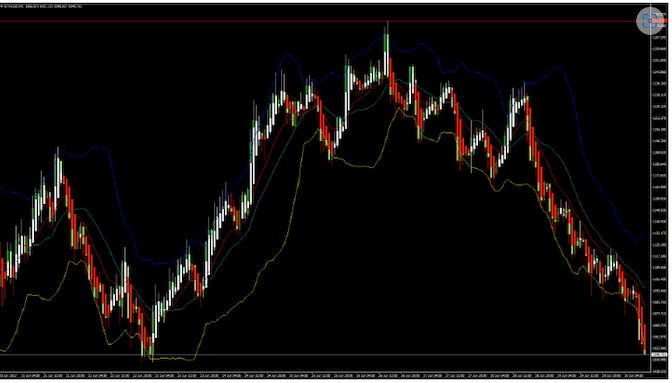Click the last candle at the right edge

[x=645, y=339]
